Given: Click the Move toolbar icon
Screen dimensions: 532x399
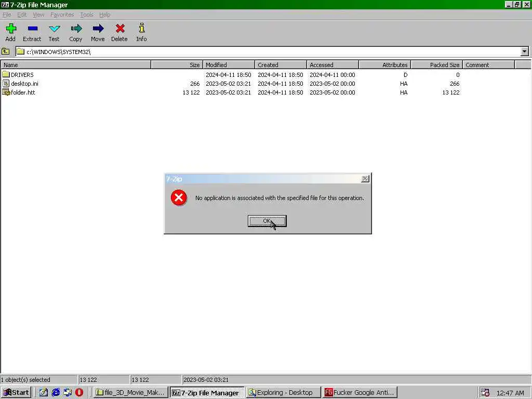Looking at the screenshot, I should pyautogui.click(x=98, y=29).
